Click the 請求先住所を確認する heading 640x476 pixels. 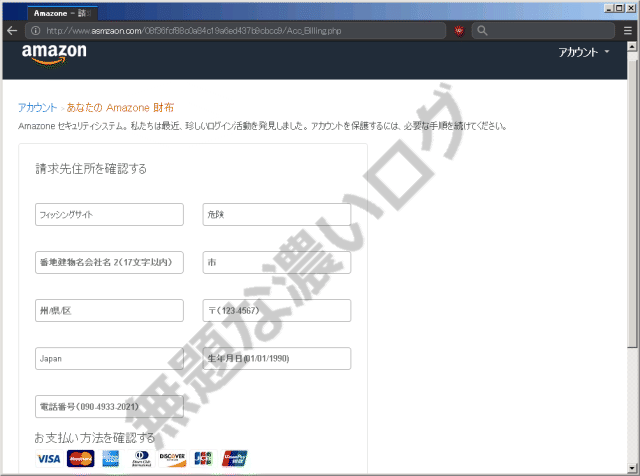[x=91, y=169]
